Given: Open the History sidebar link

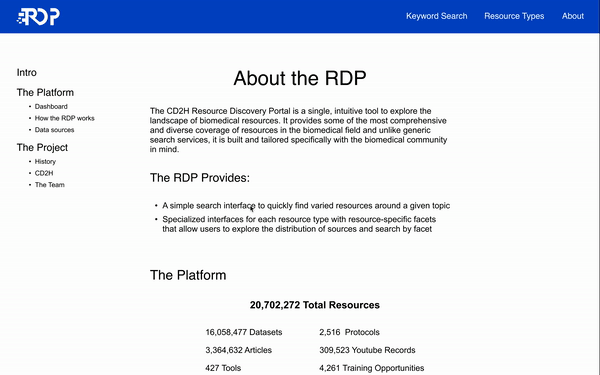Looking at the screenshot, I should point(45,161).
